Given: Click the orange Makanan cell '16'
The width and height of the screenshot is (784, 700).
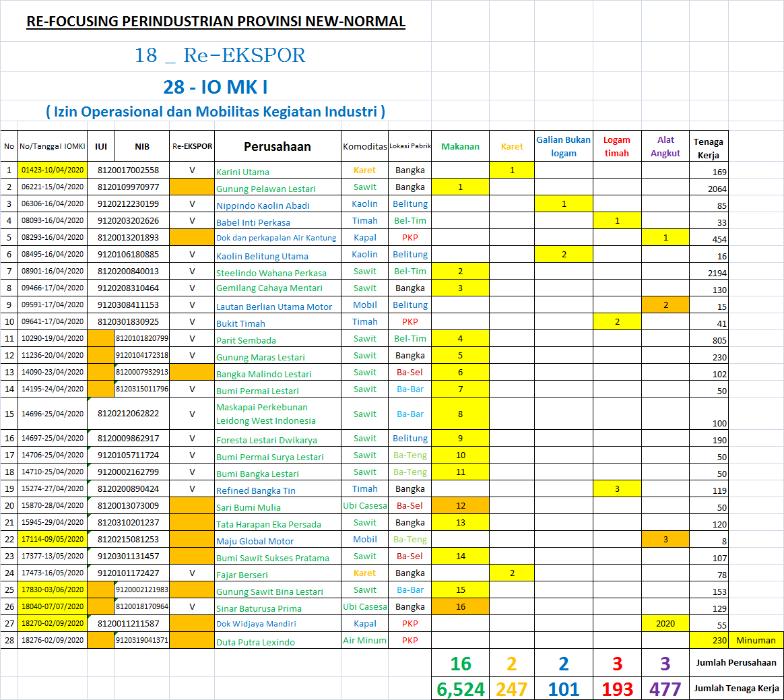Looking at the screenshot, I should pyautogui.click(x=461, y=607).
